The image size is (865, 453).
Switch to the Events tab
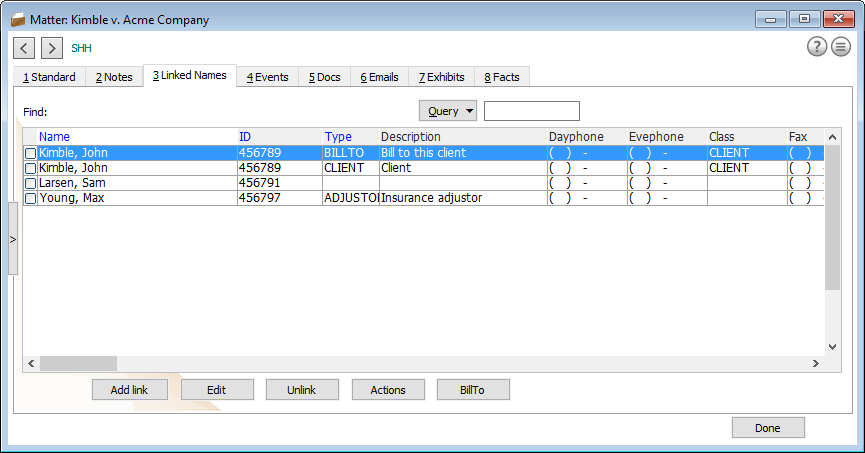click(267, 77)
